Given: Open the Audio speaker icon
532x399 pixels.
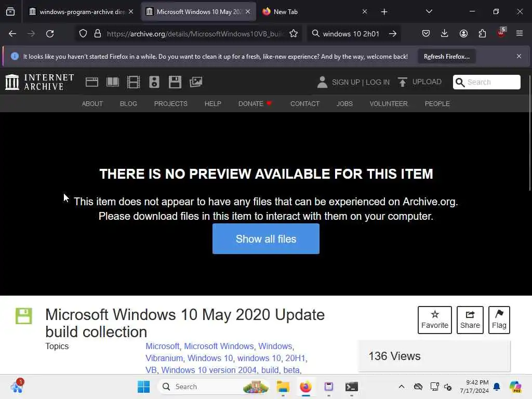Looking at the screenshot, I should [x=154, y=82].
